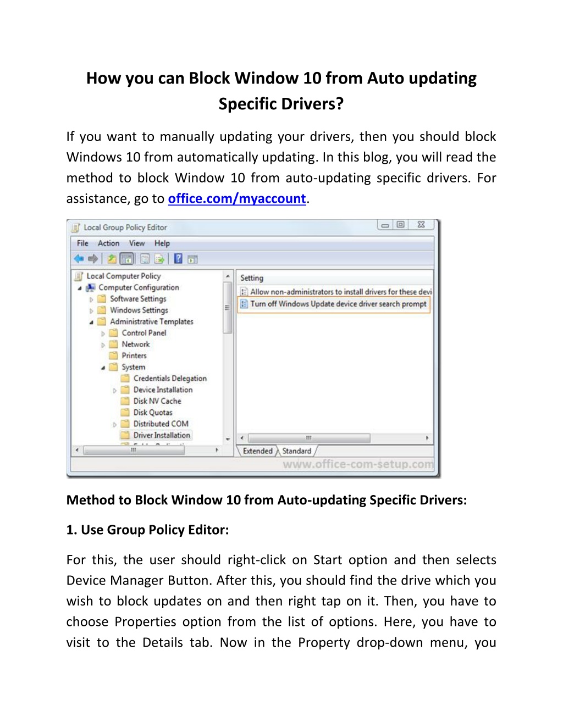Select the Disk Quotas tree item

pos(153,412)
